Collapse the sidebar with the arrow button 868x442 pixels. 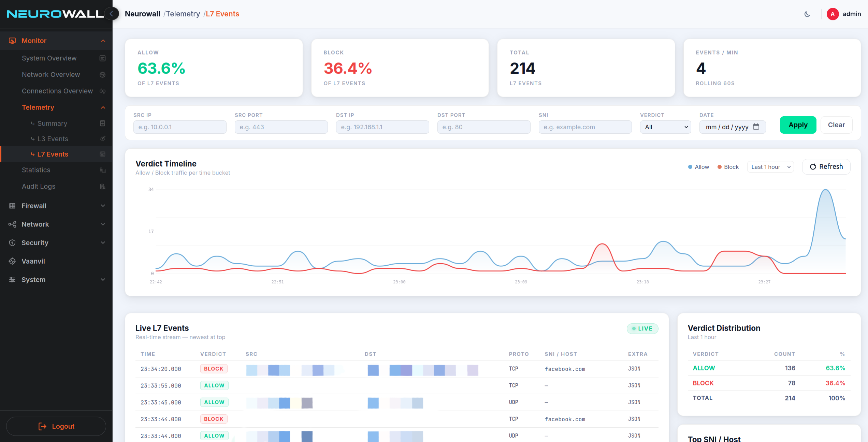pyautogui.click(x=111, y=14)
